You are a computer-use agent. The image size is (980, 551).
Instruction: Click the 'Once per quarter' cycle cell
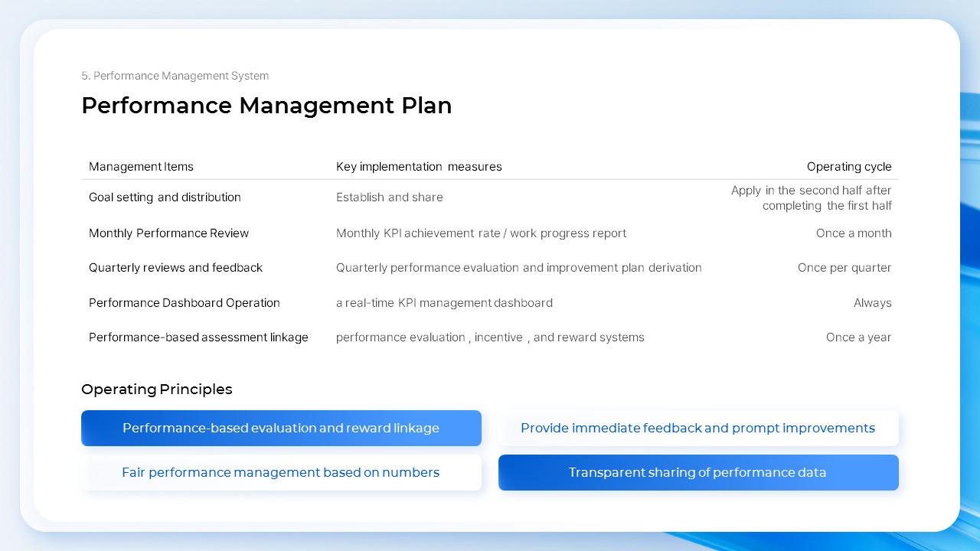[x=844, y=267]
